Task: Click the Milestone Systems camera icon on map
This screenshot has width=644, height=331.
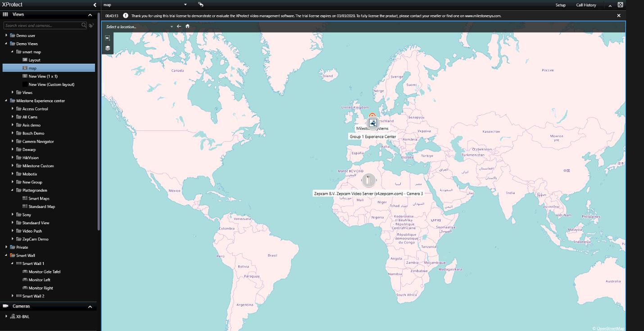Action: coord(372,122)
